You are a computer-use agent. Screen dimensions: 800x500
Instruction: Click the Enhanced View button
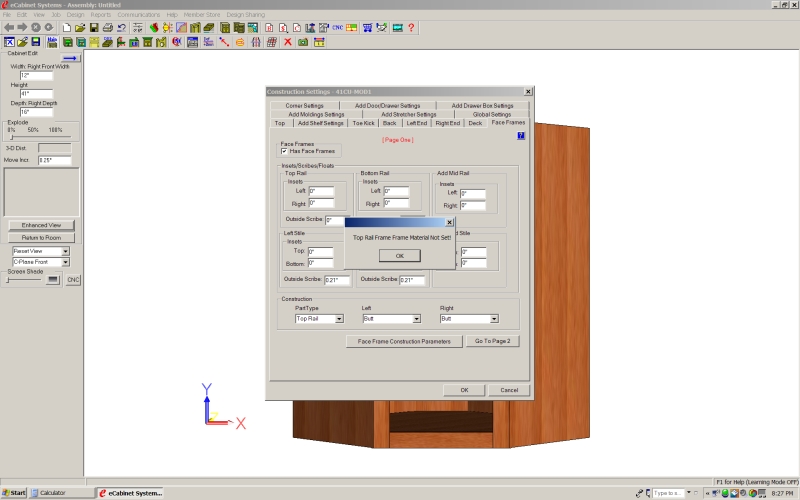[41, 225]
